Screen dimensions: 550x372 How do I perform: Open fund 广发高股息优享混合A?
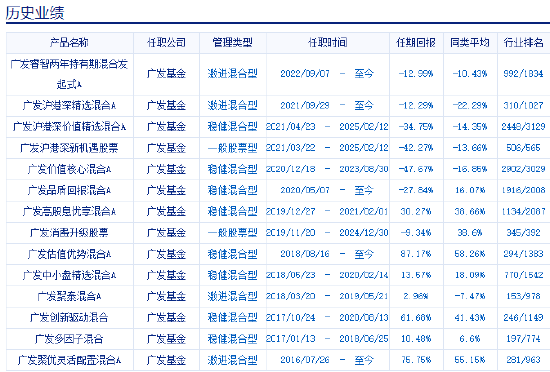click(69, 211)
